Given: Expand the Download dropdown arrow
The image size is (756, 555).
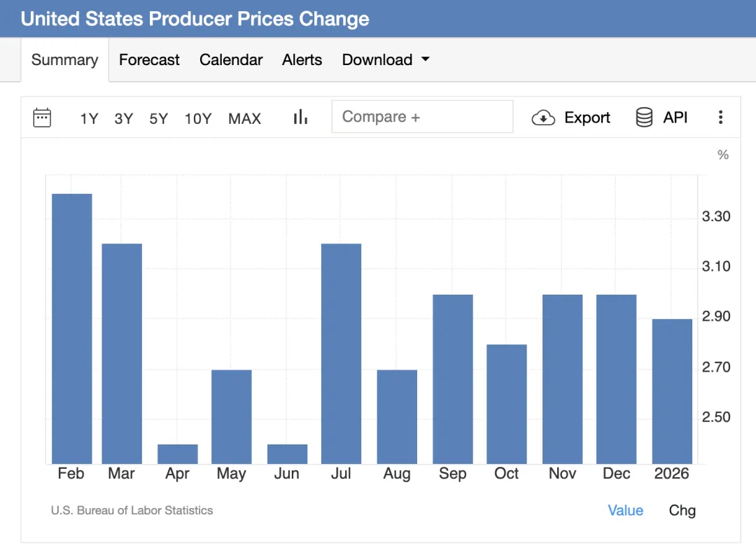Looking at the screenshot, I should [425, 59].
